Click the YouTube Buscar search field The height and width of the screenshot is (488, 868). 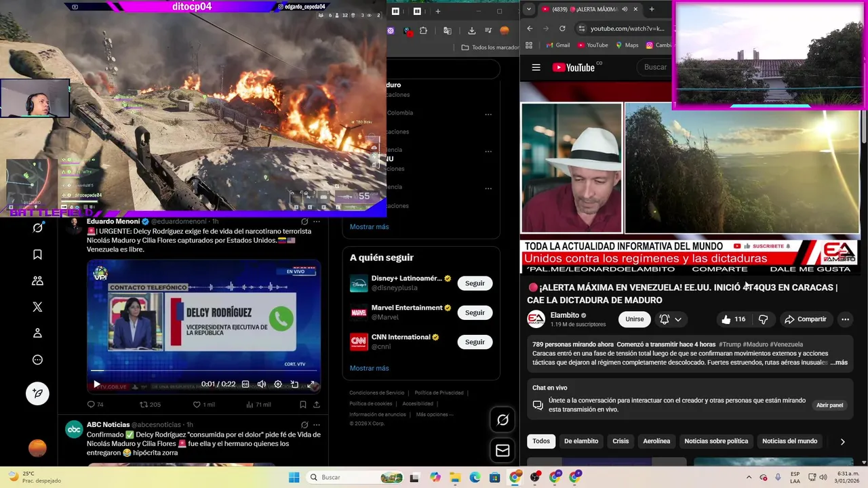click(655, 67)
